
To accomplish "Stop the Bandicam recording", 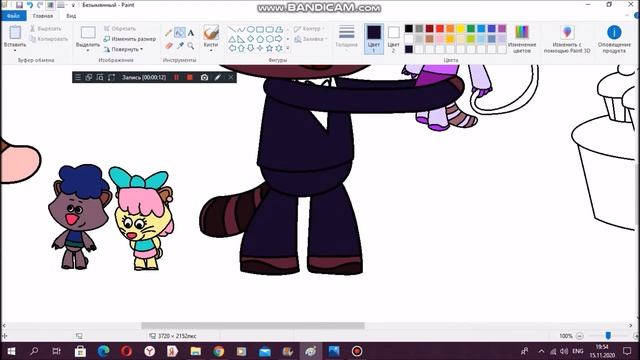I will pyautogui.click(x=189, y=77).
